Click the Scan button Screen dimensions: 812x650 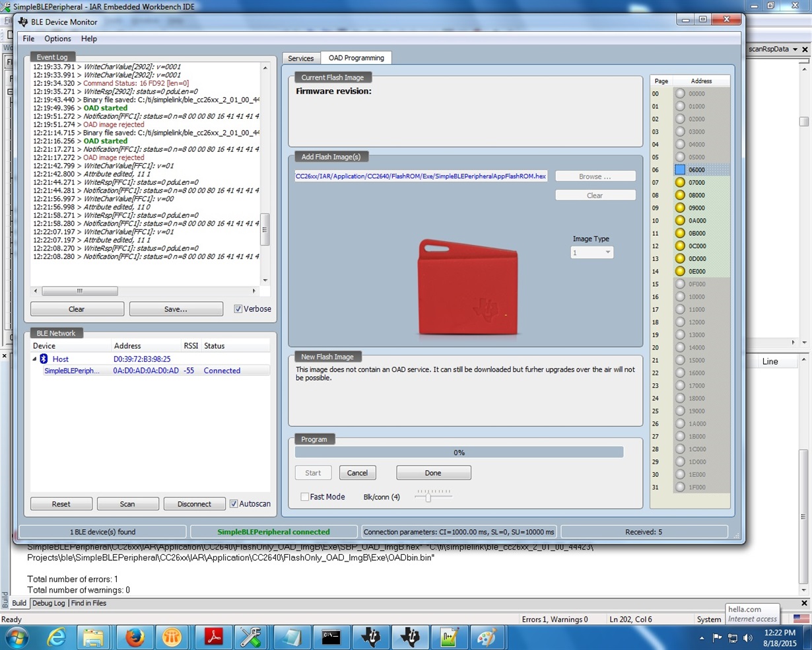point(127,503)
